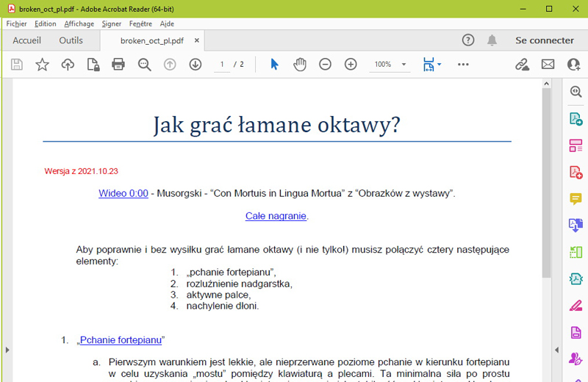Click the page number input field
This screenshot has height=382, width=588.
[x=221, y=65]
